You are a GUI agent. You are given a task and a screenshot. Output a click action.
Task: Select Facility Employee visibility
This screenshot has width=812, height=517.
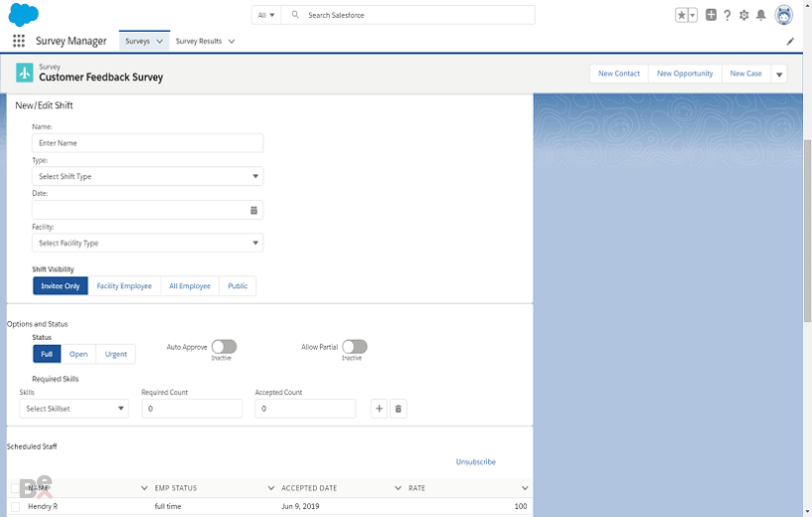tap(124, 286)
